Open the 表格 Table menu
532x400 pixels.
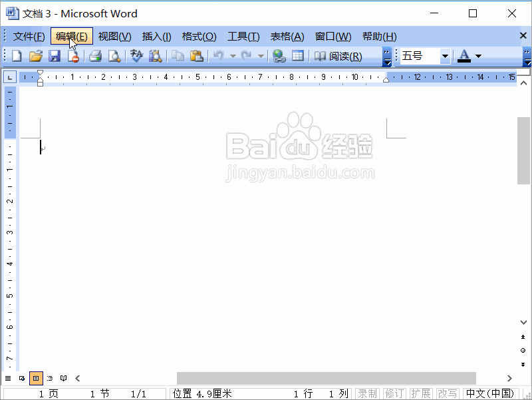[x=287, y=36]
